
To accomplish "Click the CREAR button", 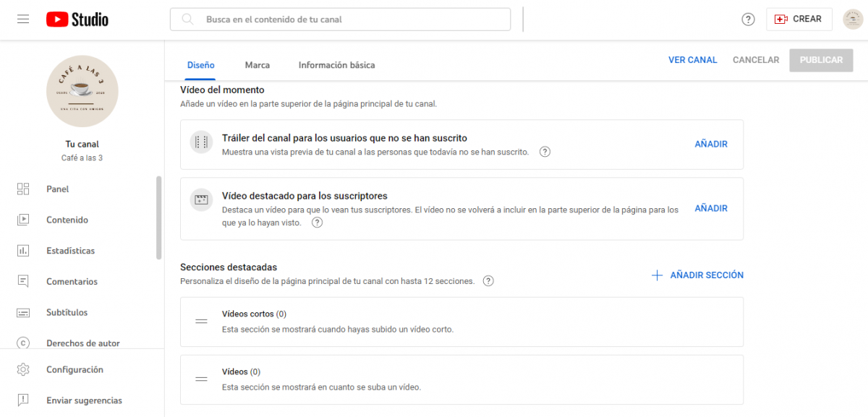I will pyautogui.click(x=799, y=20).
